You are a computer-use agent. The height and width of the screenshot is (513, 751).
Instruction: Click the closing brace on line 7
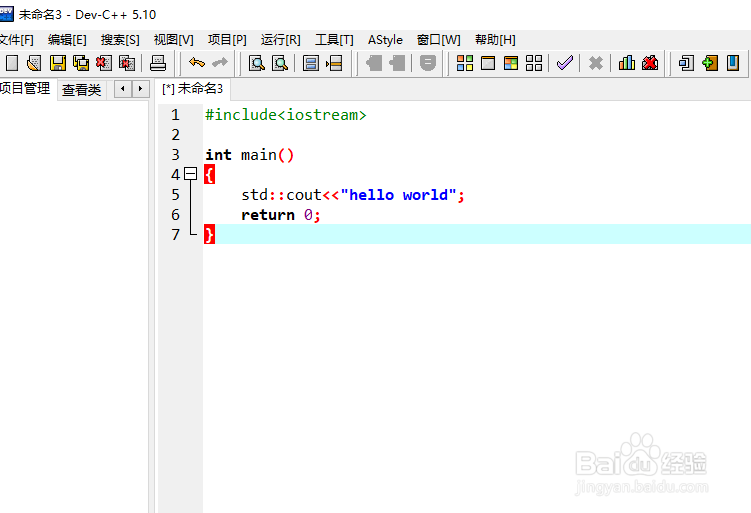coord(209,234)
